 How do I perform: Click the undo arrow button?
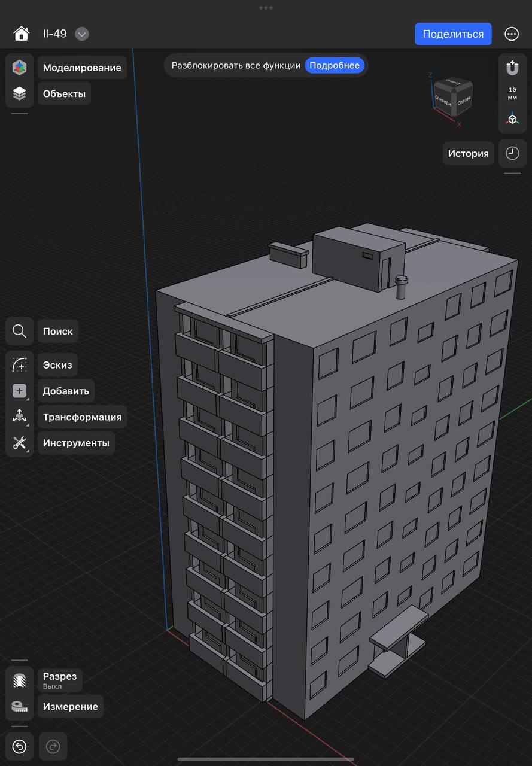(19, 746)
